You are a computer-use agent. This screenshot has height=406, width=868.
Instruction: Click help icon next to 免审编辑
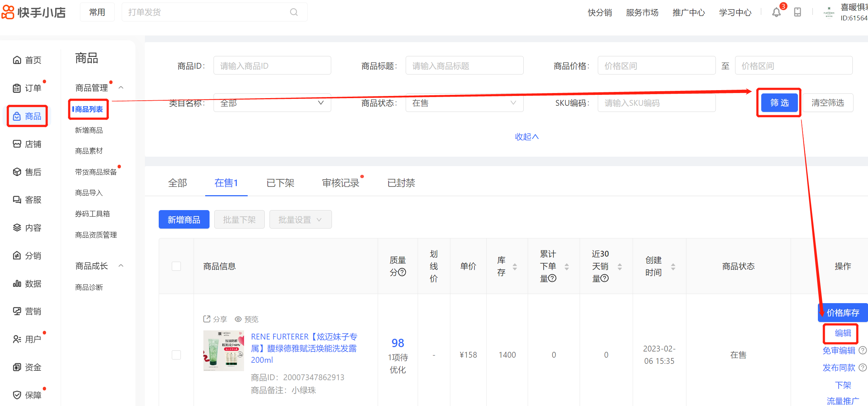pyautogui.click(x=863, y=350)
